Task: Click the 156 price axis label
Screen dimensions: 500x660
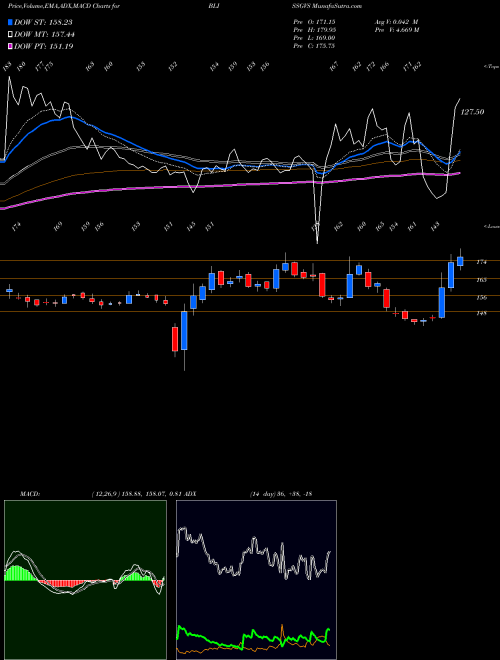Action: click(x=481, y=297)
